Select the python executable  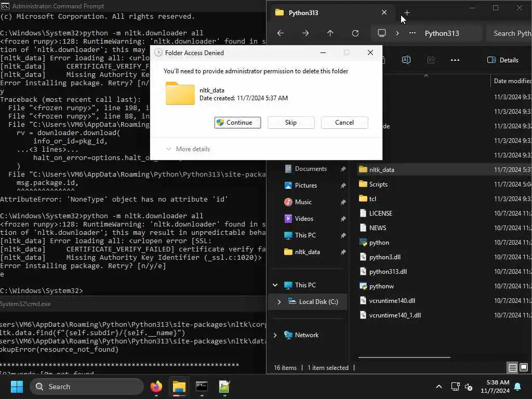coord(379,243)
